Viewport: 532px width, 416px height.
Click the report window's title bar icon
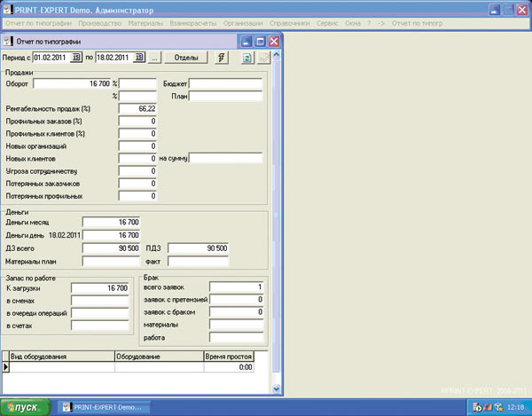[9, 41]
